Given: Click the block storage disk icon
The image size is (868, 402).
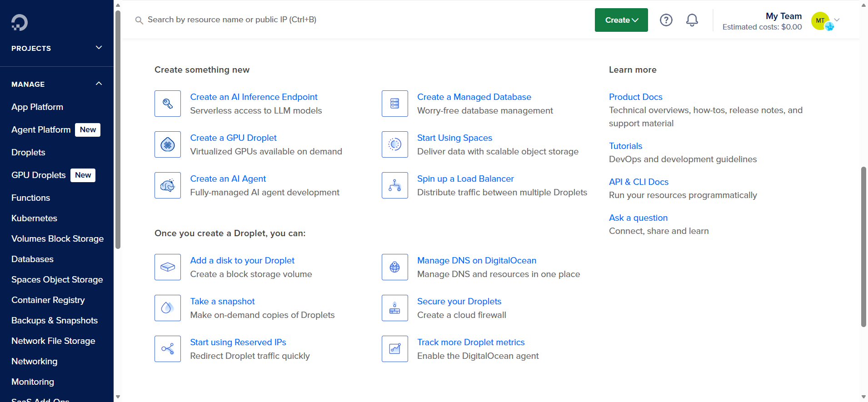Looking at the screenshot, I should point(168,267).
